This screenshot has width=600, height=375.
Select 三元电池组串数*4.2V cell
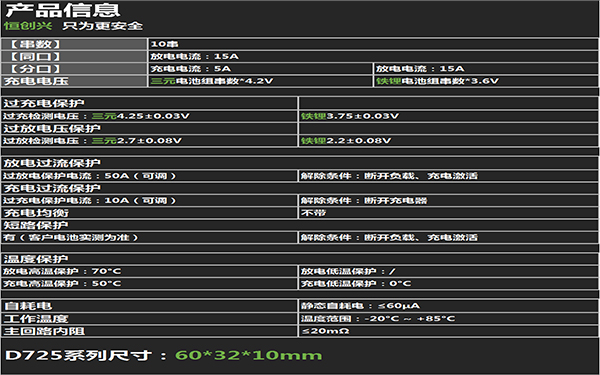(x=261, y=81)
